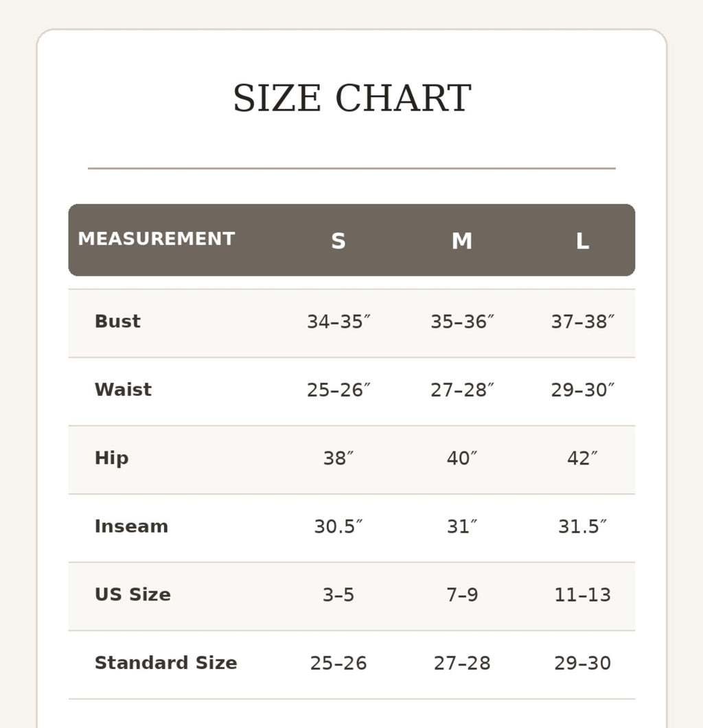The width and height of the screenshot is (703, 728).
Task: Click the 7–9 US size value
Action: point(462,595)
